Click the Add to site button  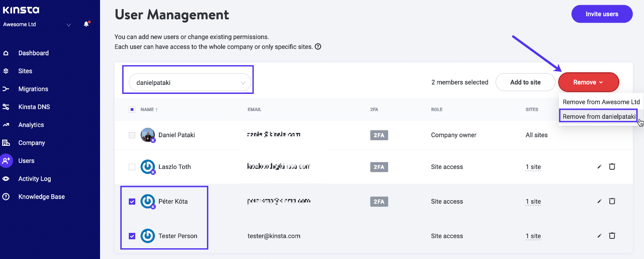[x=525, y=82]
